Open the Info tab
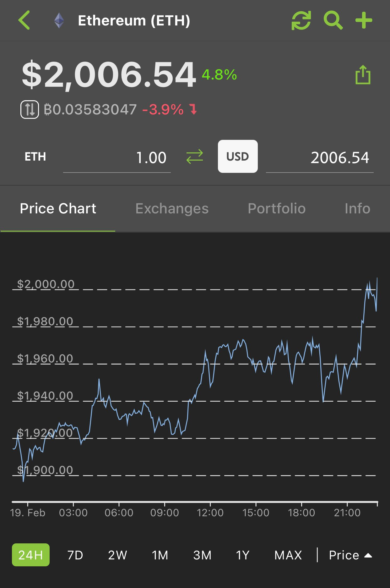390x588 pixels. pos(357,209)
